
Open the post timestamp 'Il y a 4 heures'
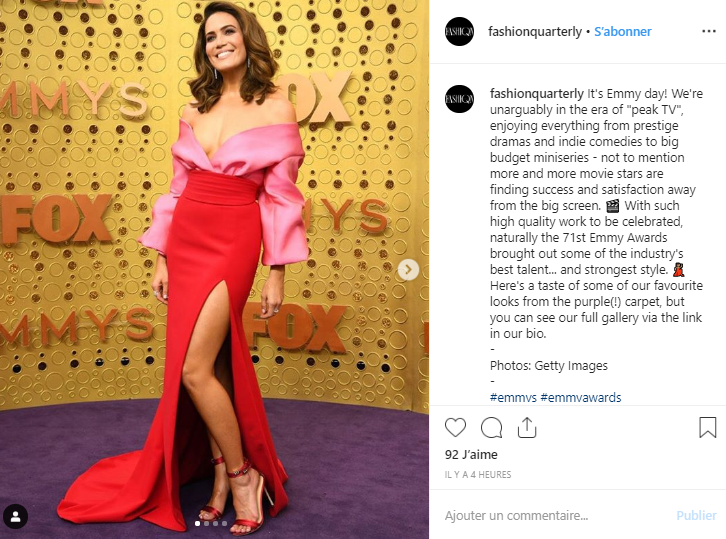coord(478,475)
